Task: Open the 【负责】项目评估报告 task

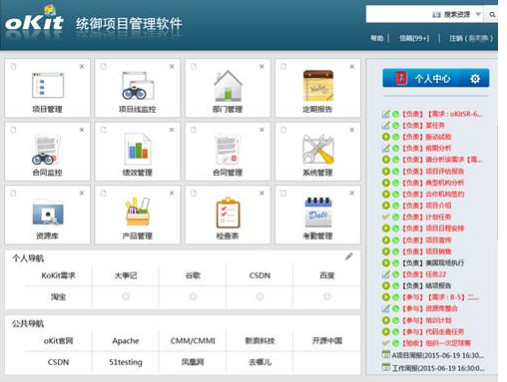Action: point(433,171)
